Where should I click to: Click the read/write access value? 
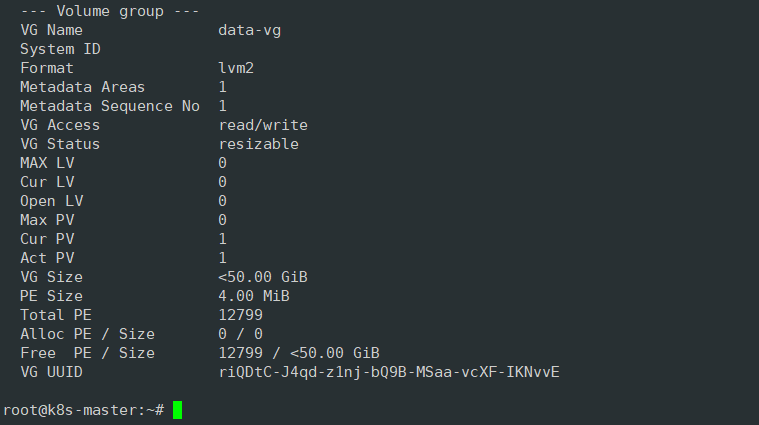coord(263,125)
